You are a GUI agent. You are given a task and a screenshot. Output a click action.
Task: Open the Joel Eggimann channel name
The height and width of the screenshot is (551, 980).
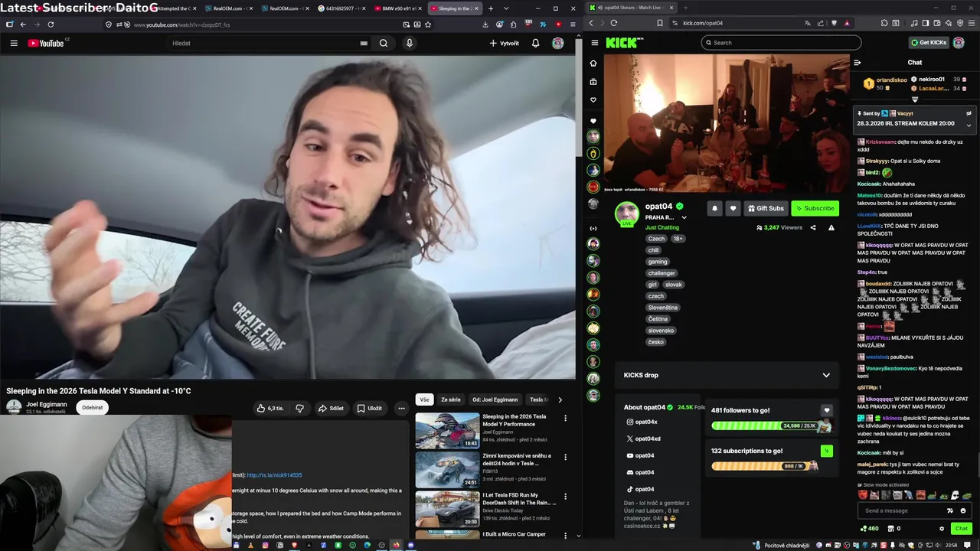pyautogui.click(x=47, y=404)
